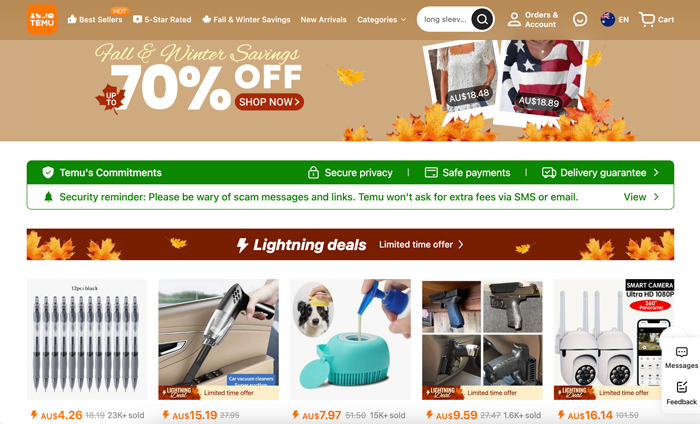The image size is (700, 424).
Task: Click the Secure privacy lock icon
Action: coord(313,172)
